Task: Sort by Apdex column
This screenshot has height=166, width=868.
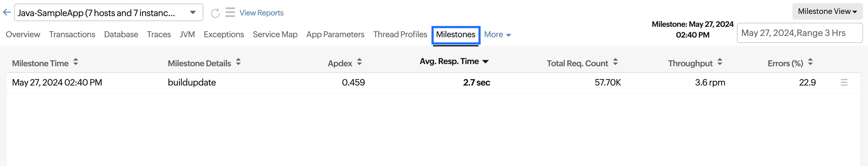Action: 359,62
